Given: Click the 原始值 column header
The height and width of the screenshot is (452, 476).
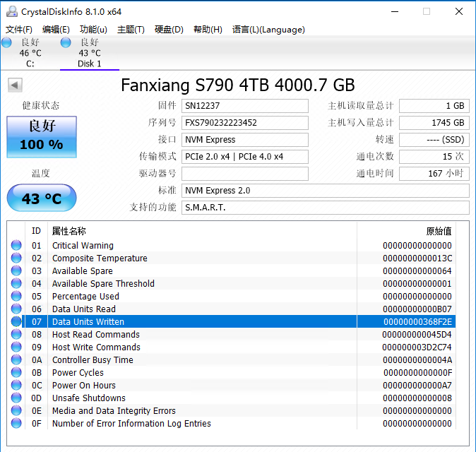Looking at the screenshot, I should click(407, 231).
